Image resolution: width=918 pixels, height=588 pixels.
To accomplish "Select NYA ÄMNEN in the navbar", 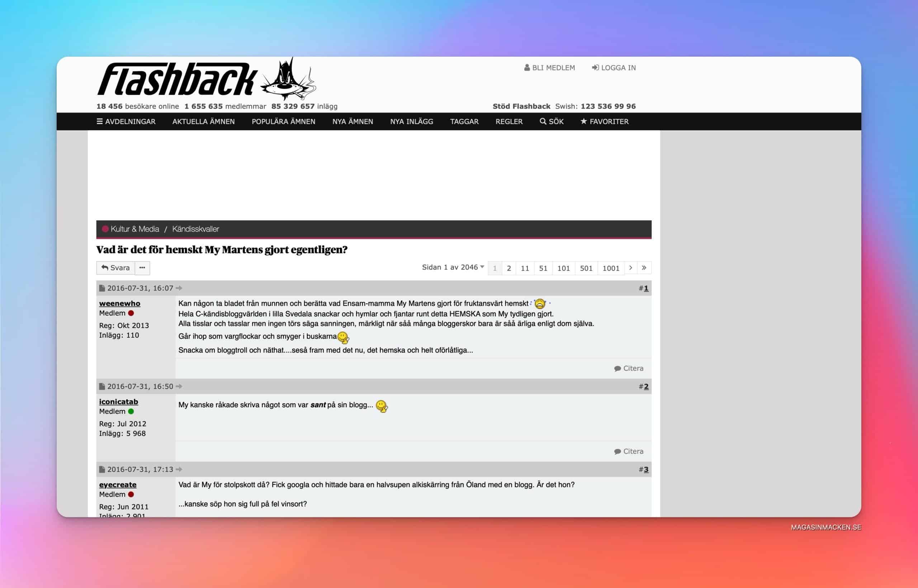I will [352, 122].
